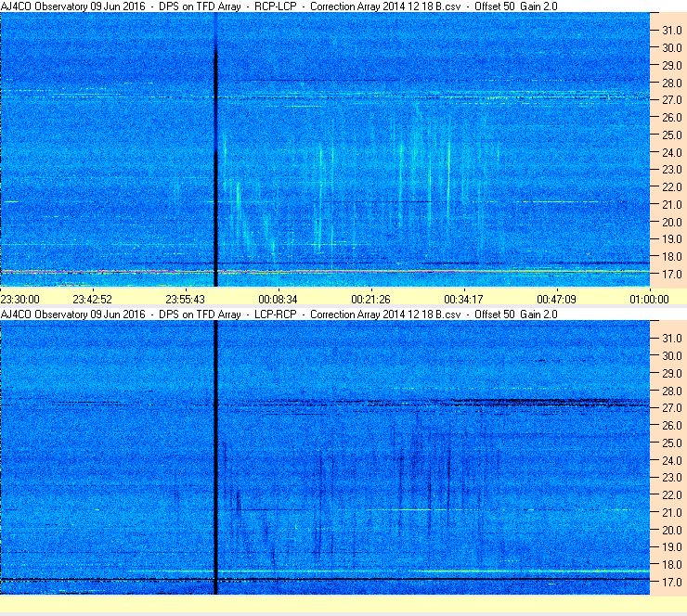The image size is (687, 616).
Task: Click 30.0 frequency label on RCP-LCP plot
Action: tap(672, 47)
